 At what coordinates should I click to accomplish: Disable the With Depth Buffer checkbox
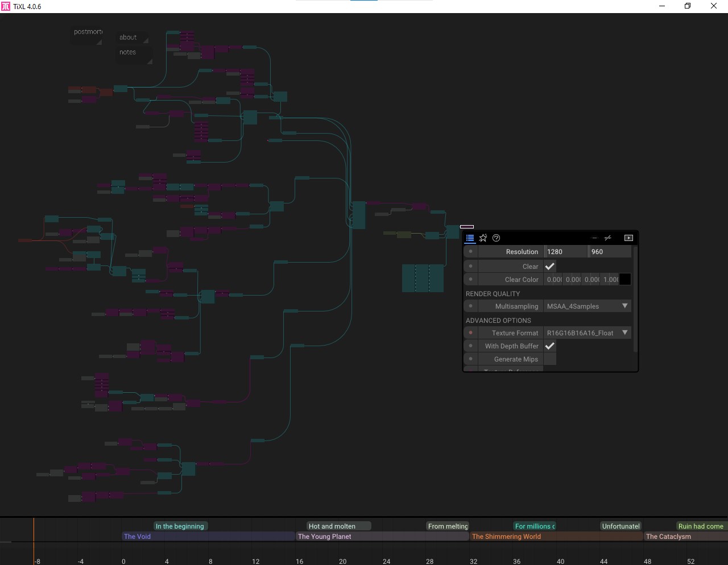pyautogui.click(x=550, y=346)
